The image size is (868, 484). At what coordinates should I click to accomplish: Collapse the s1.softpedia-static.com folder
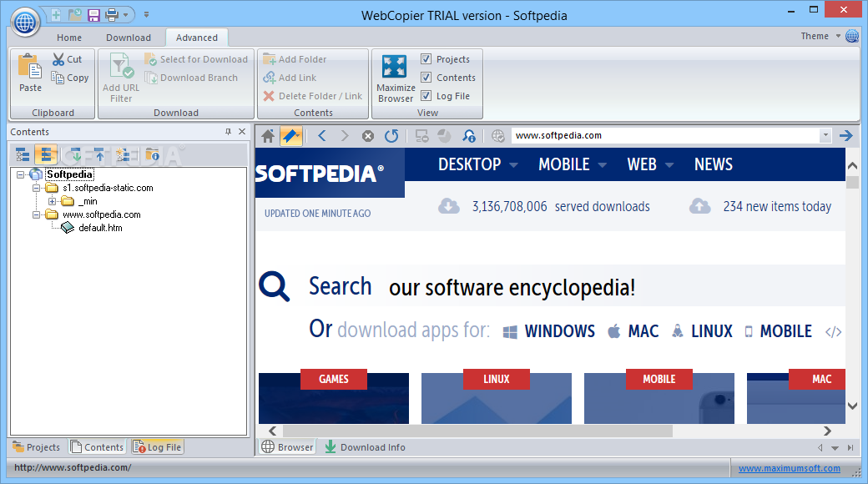(x=37, y=189)
